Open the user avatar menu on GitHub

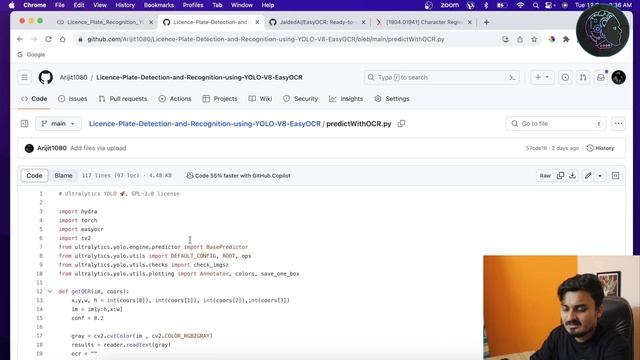click(618, 77)
